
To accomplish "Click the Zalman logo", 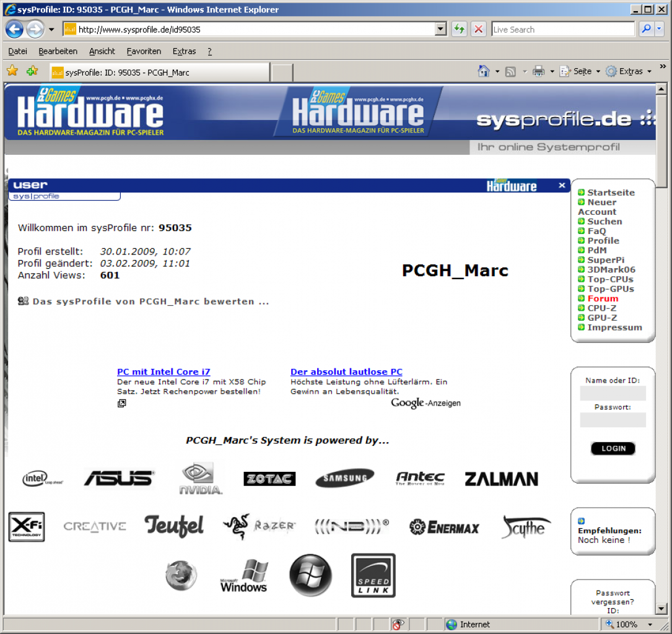I will coord(502,479).
